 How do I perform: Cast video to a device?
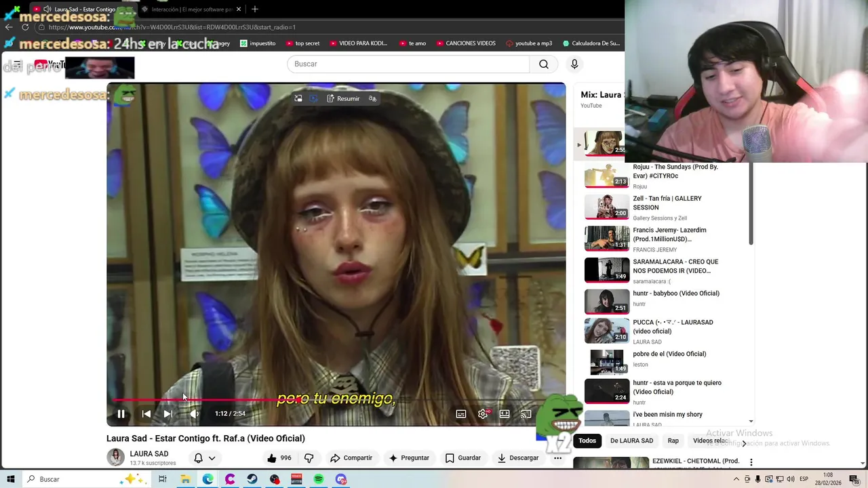(x=526, y=413)
